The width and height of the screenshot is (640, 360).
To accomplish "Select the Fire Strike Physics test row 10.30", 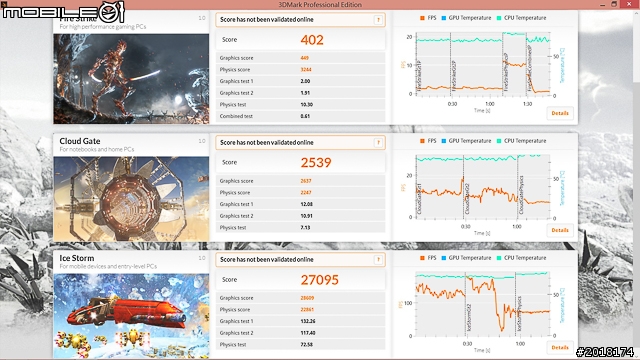I will [x=300, y=104].
